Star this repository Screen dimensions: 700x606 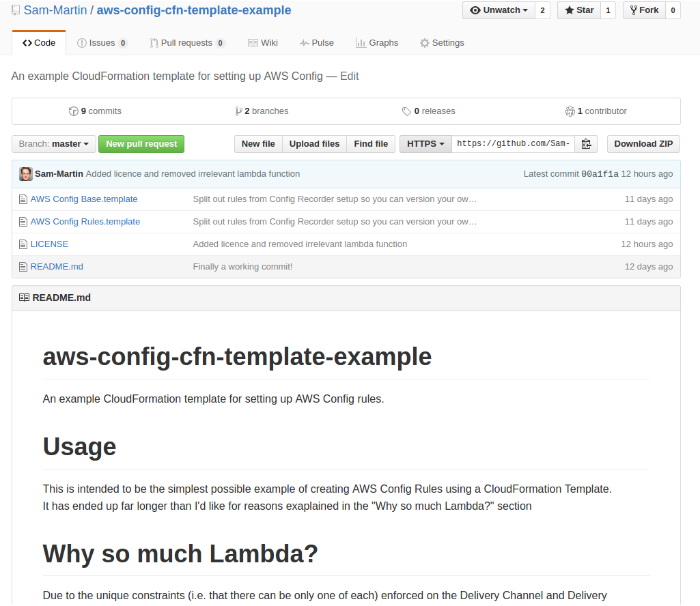[x=579, y=10]
